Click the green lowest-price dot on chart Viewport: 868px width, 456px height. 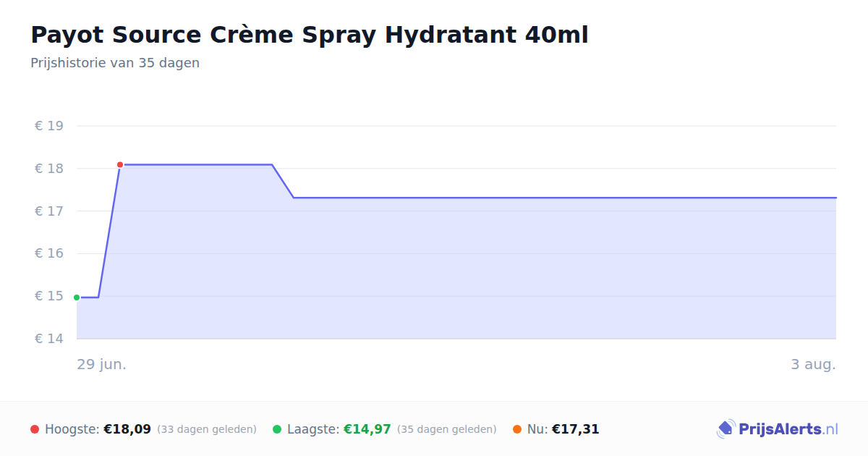coord(77,297)
